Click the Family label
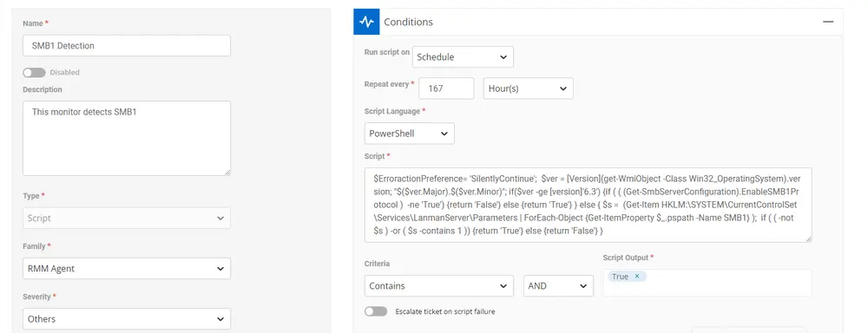Viewport: 868px width, 333px height. click(34, 246)
